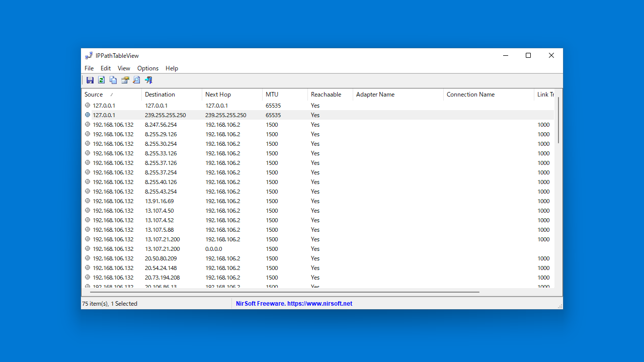This screenshot has height=362, width=644.
Task: Click the circle icon of the 8.255.33.126 row
Action: pyautogui.click(x=88, y=153)
